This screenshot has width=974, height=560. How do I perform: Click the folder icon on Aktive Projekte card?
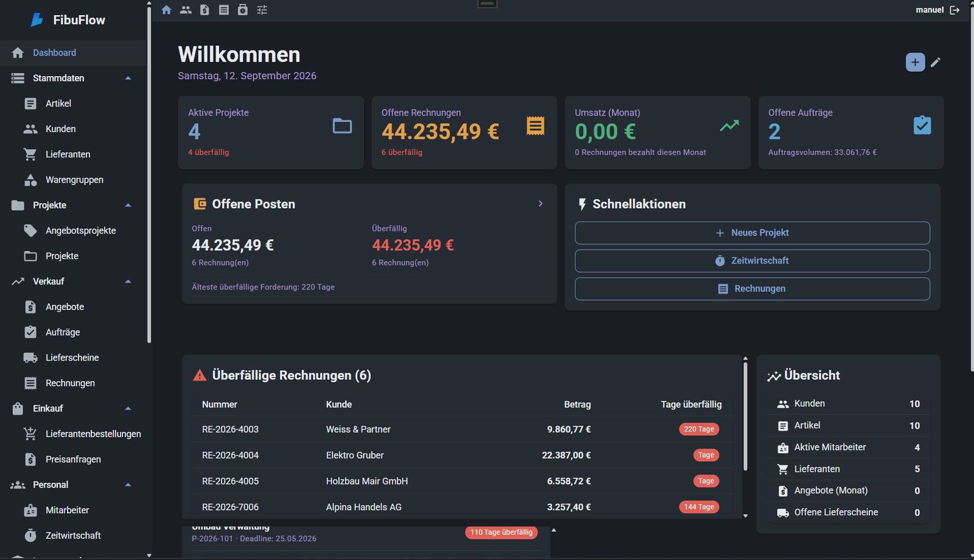[342, 126]
